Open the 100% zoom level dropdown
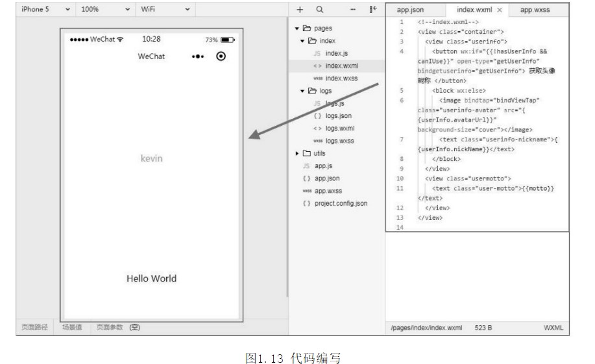Image resolution: width=595 pixels, height=364 pixels. [x=103, y=10]
